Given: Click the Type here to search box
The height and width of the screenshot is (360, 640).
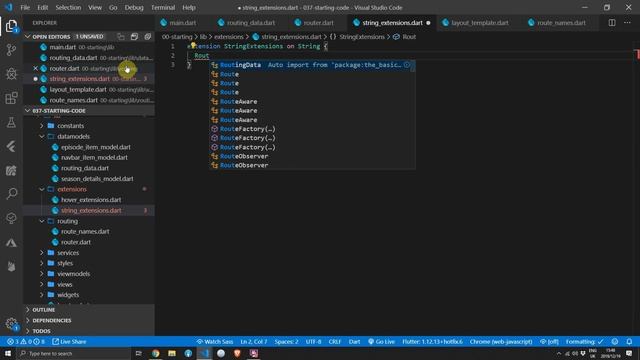Looking at the screenshot, I should (x=73, y=353).
